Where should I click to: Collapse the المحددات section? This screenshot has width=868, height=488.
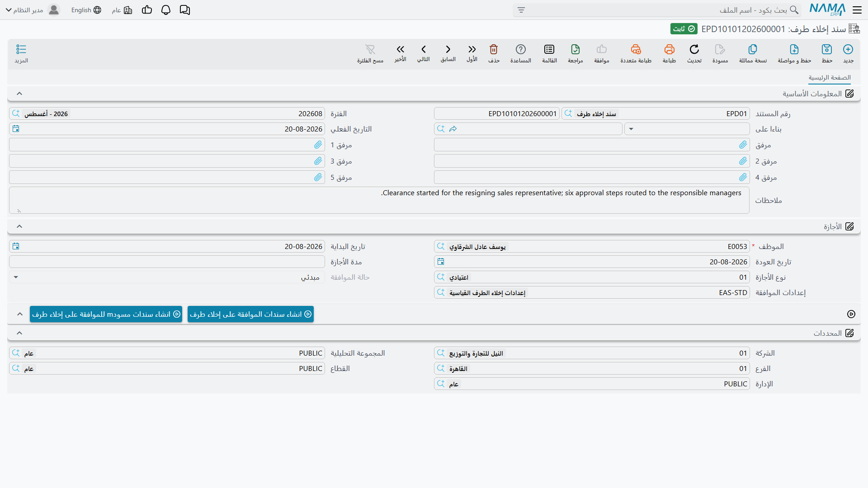19,333
